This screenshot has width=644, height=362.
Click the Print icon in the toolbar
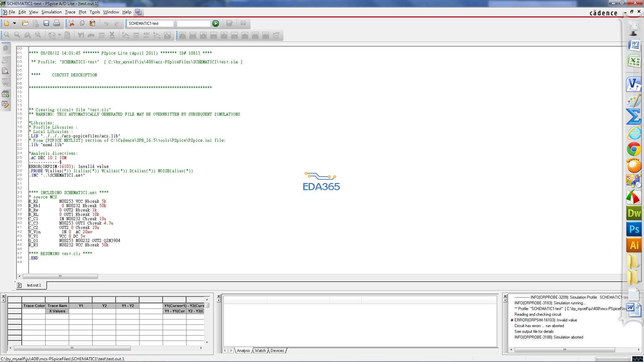(x=57, y=23)
